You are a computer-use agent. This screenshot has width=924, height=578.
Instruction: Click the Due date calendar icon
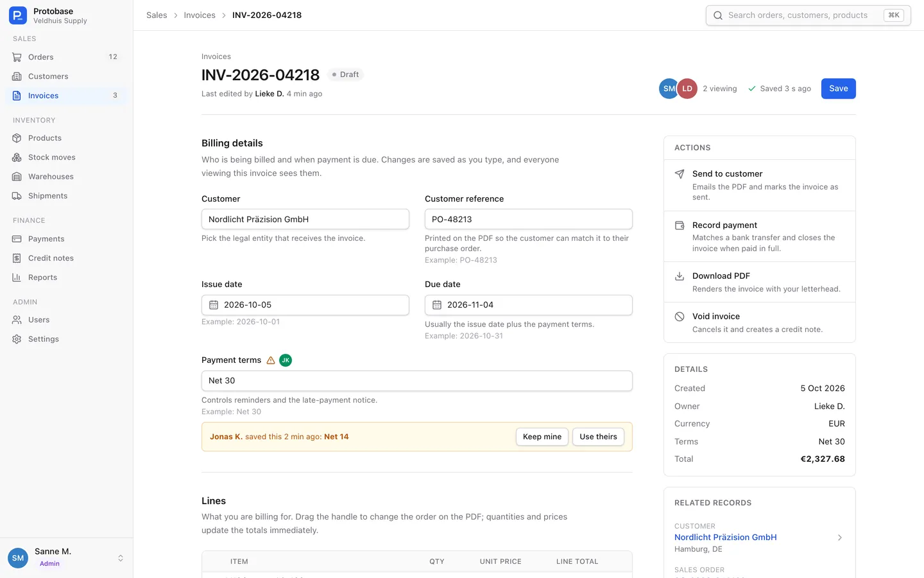click(437, 305)
